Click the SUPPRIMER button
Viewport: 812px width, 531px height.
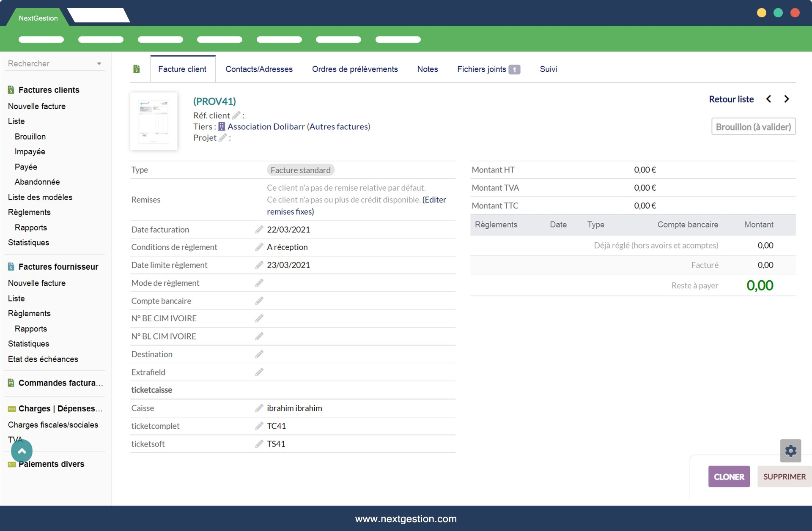coord(784,476)
